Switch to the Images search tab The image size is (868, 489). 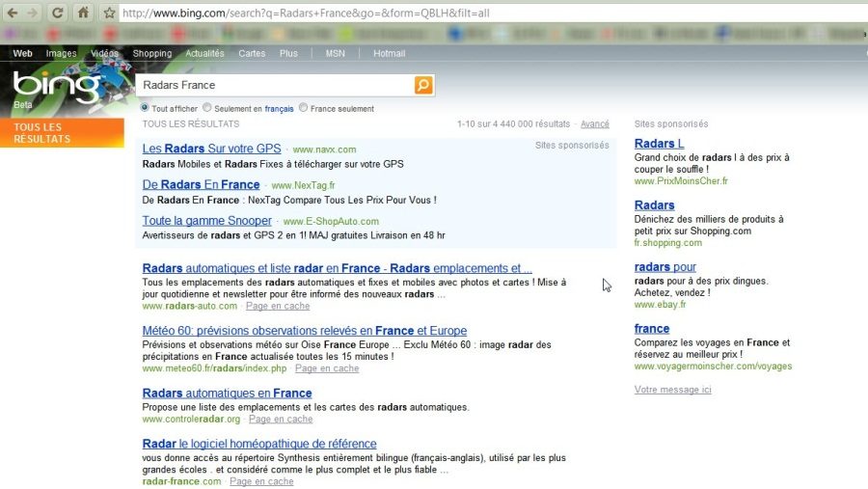click(61, 54)
